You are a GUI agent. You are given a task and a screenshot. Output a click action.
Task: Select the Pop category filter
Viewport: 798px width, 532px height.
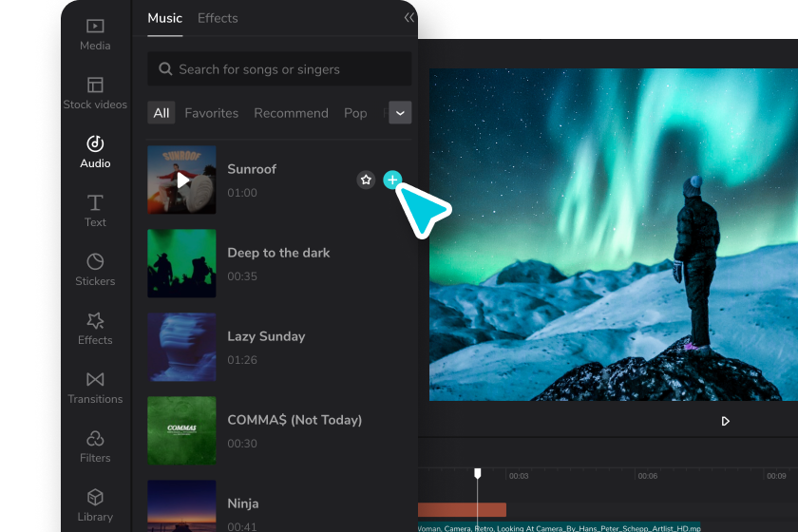click(x=355, y=113)
